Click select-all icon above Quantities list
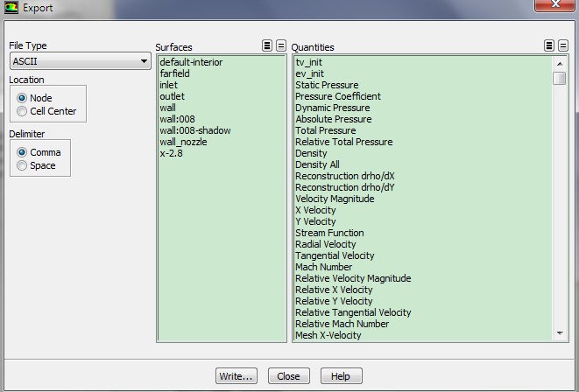Screen dimensions: 579x392 click(x=549, y=46)
